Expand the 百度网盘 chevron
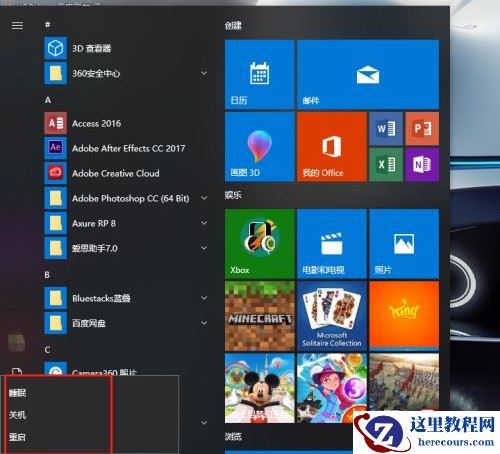The image size is (500, 454). click(204, 323)
